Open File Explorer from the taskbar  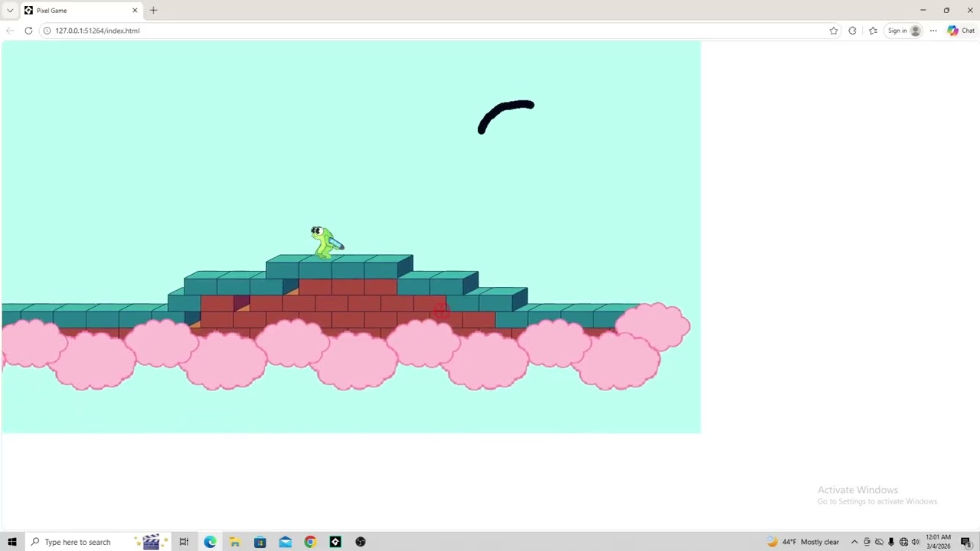[235, 542]
